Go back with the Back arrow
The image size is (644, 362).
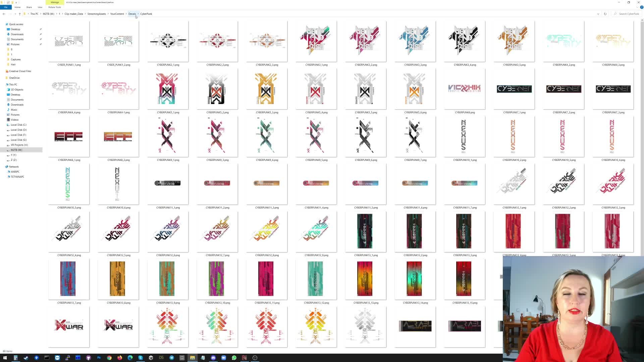(4, 14)
